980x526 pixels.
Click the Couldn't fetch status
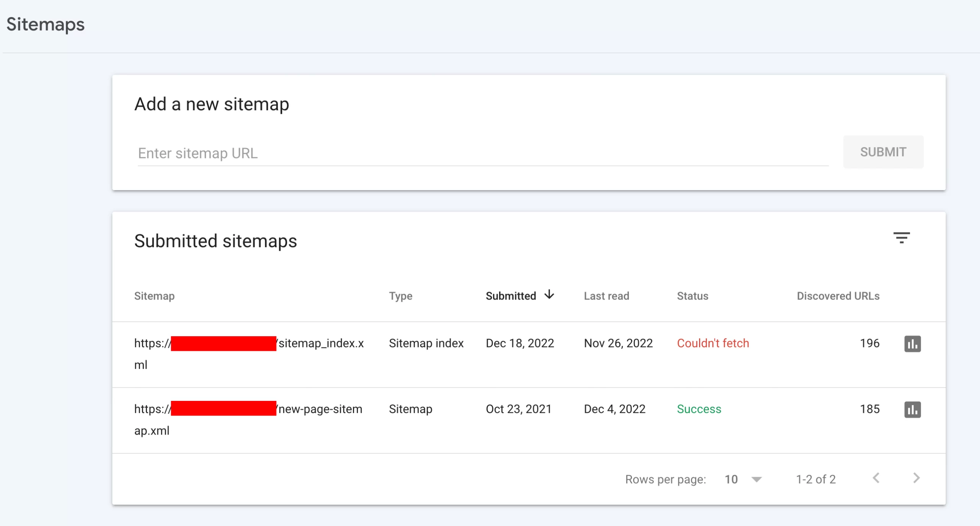(x=713, y=344)
